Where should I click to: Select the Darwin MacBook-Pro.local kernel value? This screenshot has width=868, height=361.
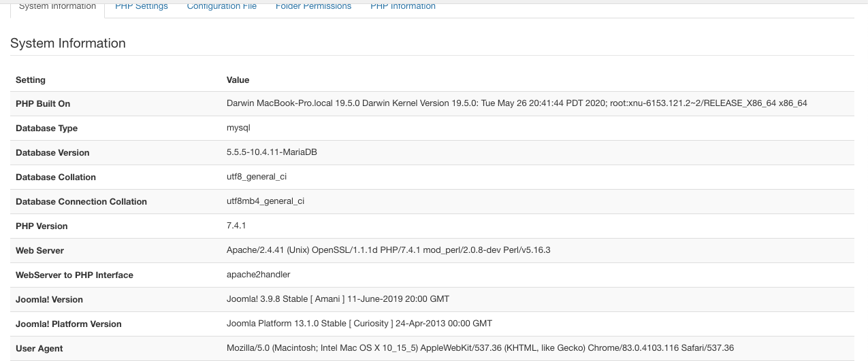(517, 104)
